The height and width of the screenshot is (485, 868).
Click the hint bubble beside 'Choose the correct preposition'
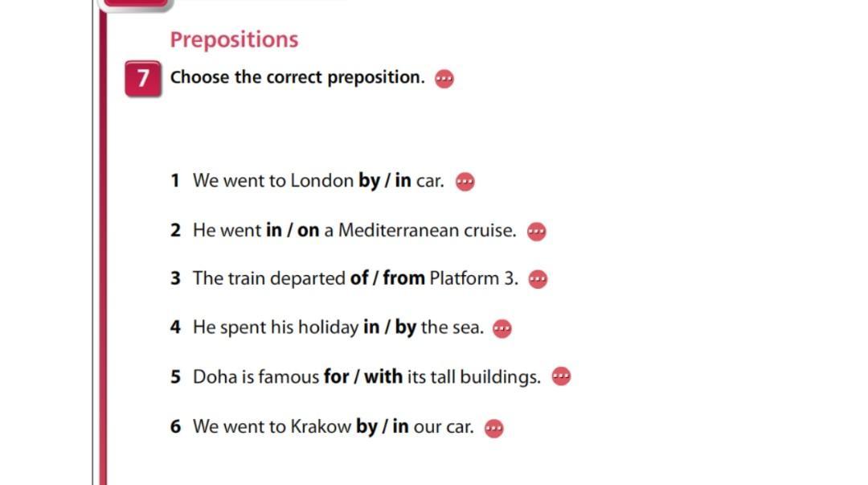click(444, 79)
